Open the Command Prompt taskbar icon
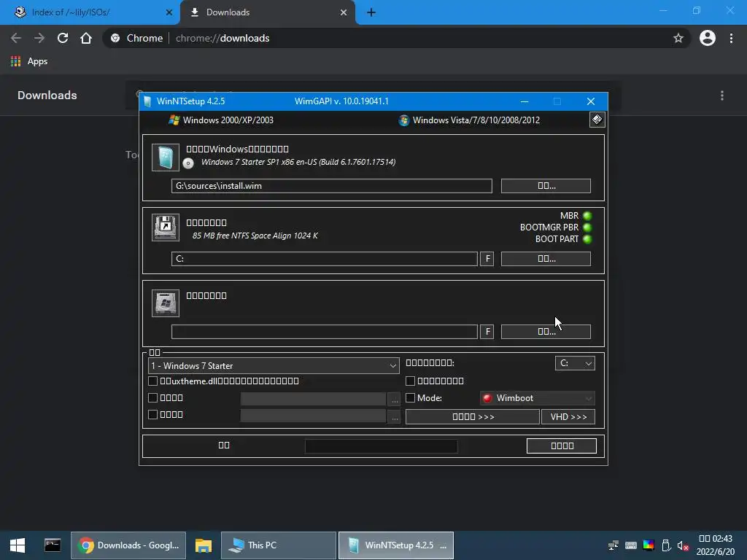 click(x=53, y=545)
